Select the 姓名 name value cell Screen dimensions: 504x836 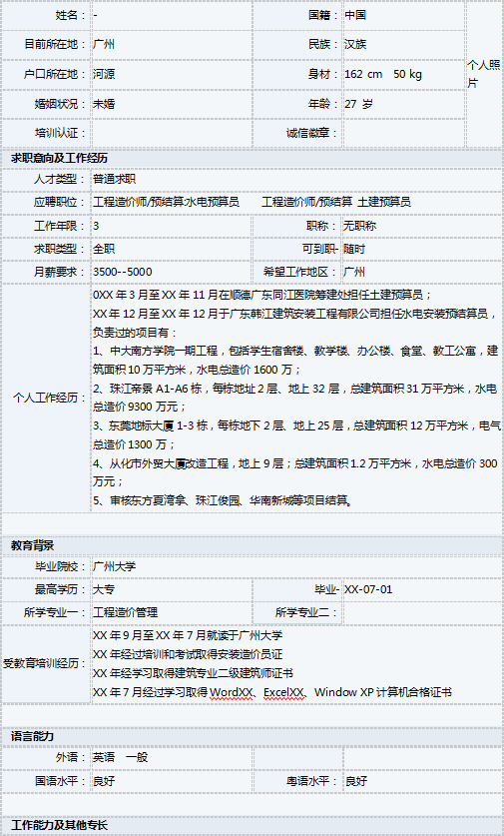[172, 15]
